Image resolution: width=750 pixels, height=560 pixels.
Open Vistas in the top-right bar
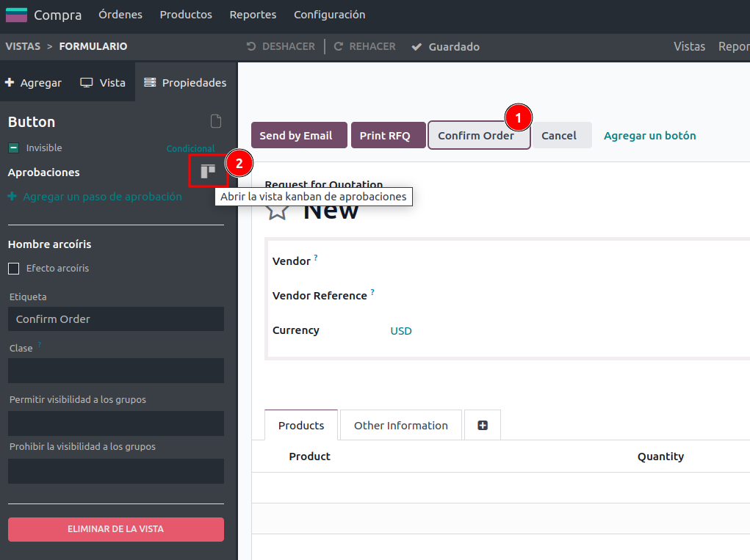689,46
